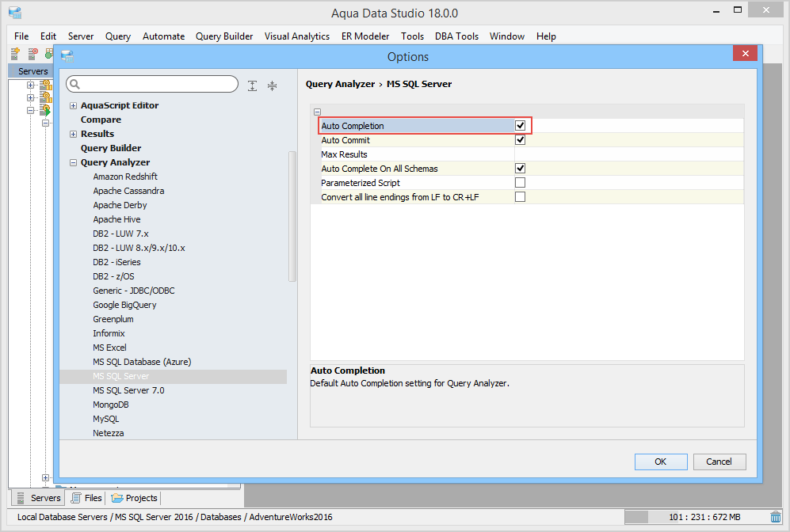The height and width of the screenshot is (532, 790).
Task: Click the first server icon in Servers tree
Action: 46,85
